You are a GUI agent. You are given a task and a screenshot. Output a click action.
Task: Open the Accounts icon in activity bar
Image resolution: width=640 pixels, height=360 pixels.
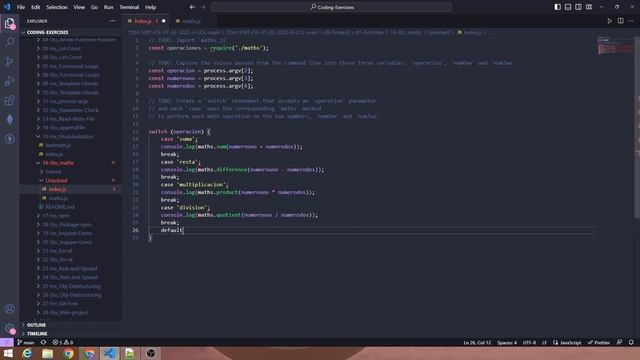(9, 309)
